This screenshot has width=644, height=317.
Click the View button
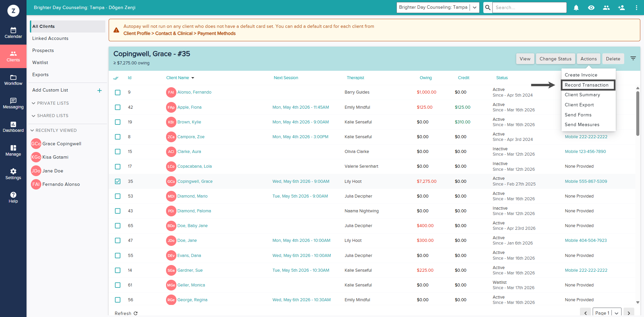coord(525,59)
